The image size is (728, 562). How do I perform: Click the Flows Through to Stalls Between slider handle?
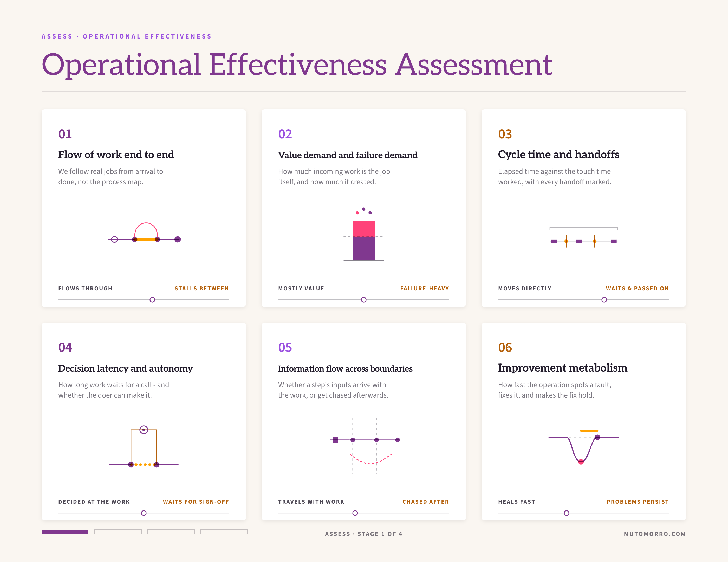click(152, 300)
